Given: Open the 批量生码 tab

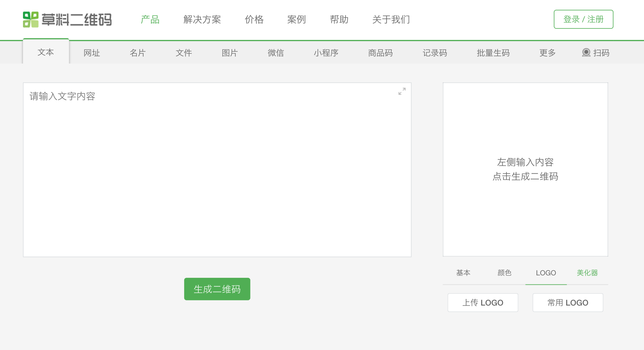Looking at the screenshot, I should (x=493, y=53).
